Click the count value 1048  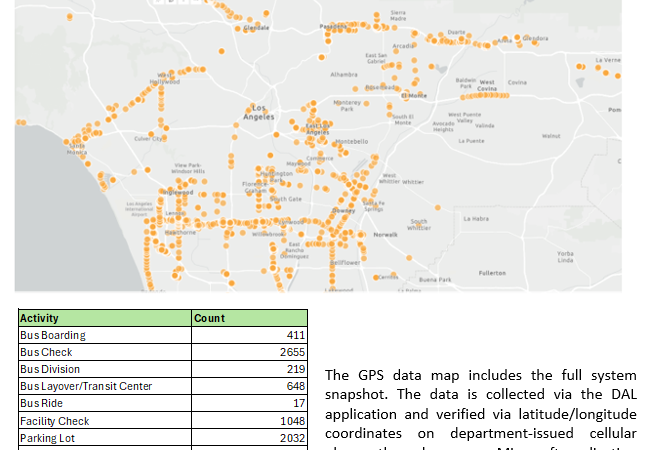coord(291,421)
